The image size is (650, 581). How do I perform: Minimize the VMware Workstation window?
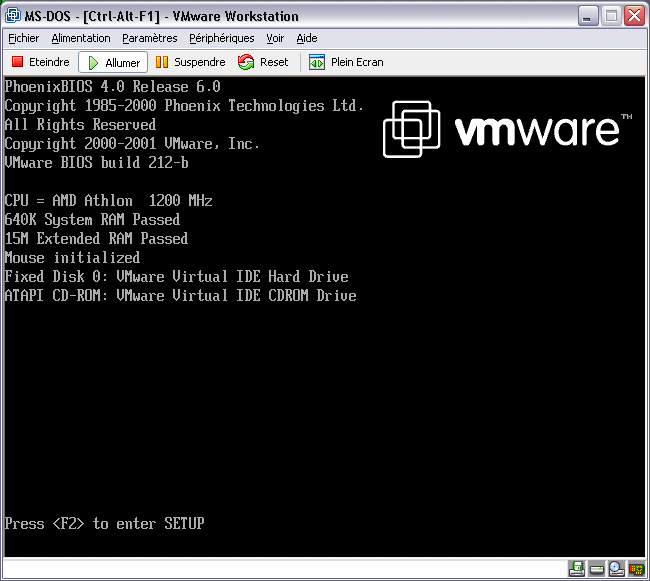[x=587, y=16]
